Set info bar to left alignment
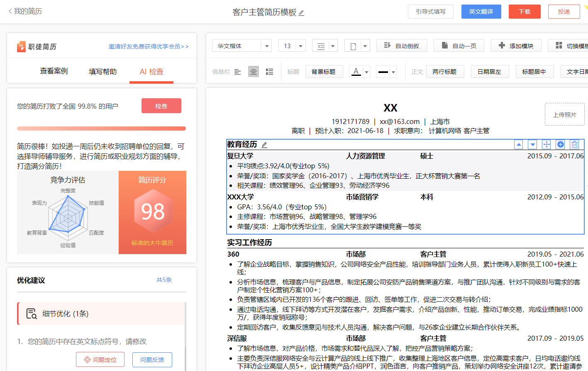 [x=237, y=72]
